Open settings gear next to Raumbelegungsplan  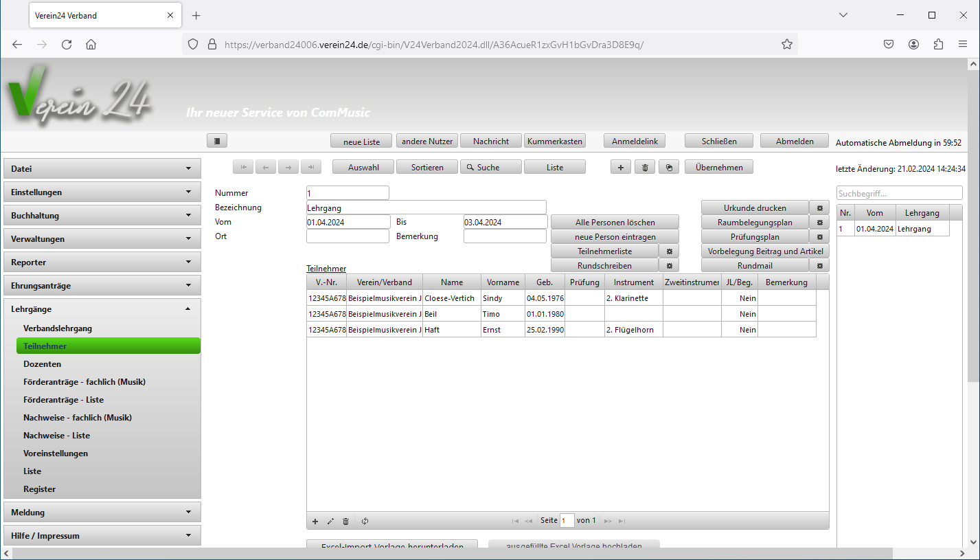819,222
